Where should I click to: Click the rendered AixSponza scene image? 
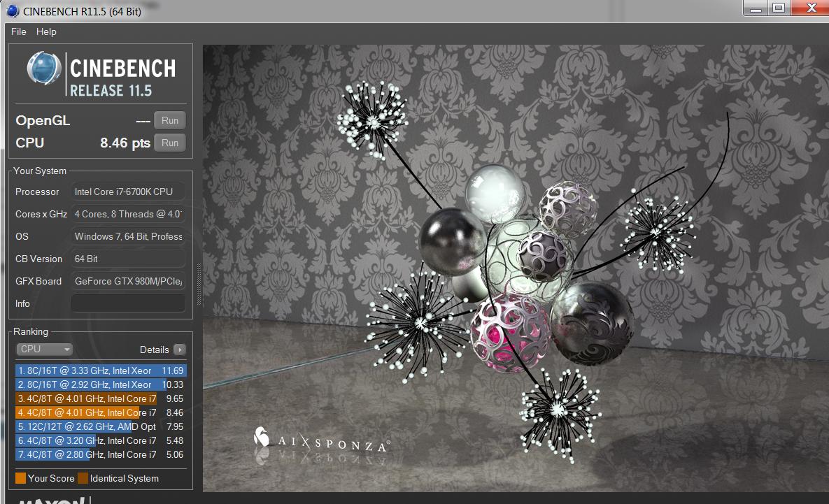pos(516,268)
